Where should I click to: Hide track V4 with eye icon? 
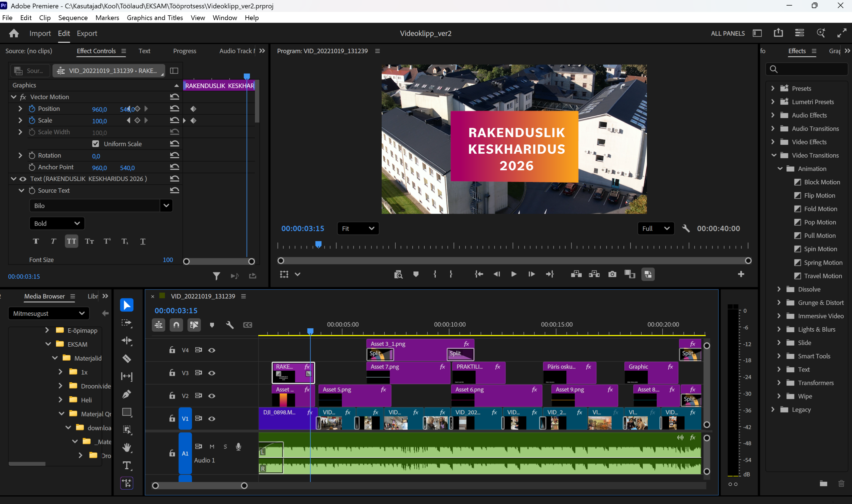212,350
